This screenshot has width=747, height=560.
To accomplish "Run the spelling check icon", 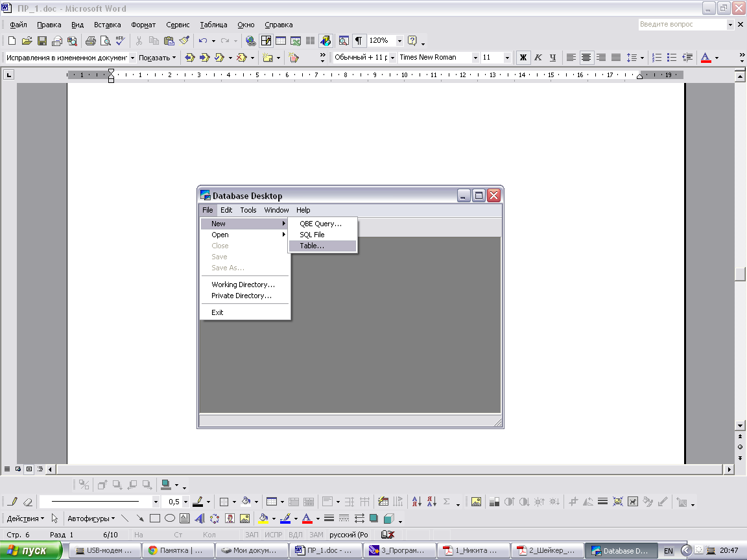I will tap(120, 41).
